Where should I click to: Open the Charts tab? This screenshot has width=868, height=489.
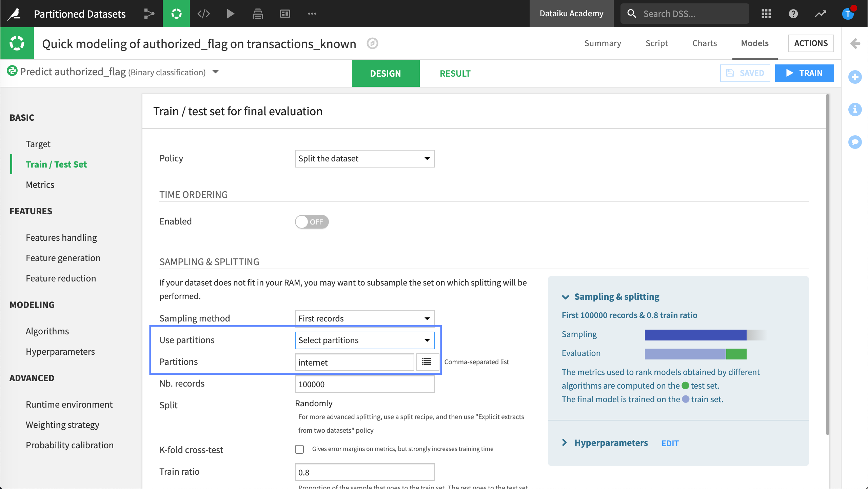click(704, 43)
